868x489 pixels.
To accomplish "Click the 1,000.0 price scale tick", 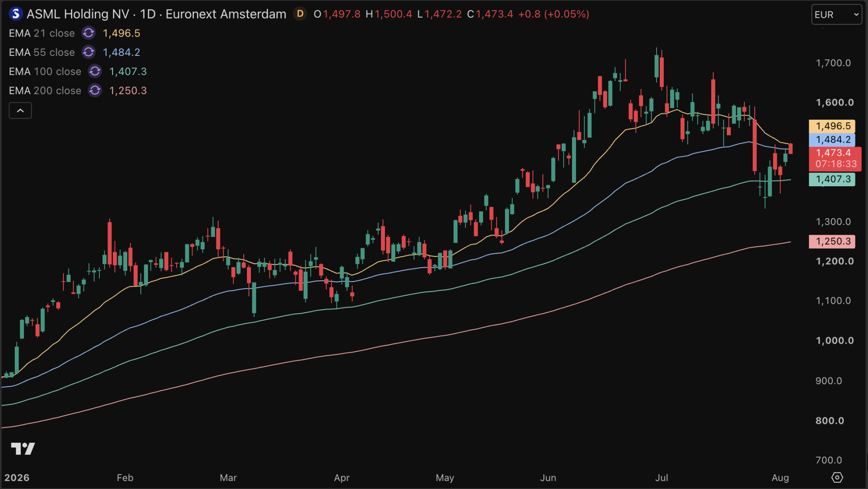I will (835, 341).
